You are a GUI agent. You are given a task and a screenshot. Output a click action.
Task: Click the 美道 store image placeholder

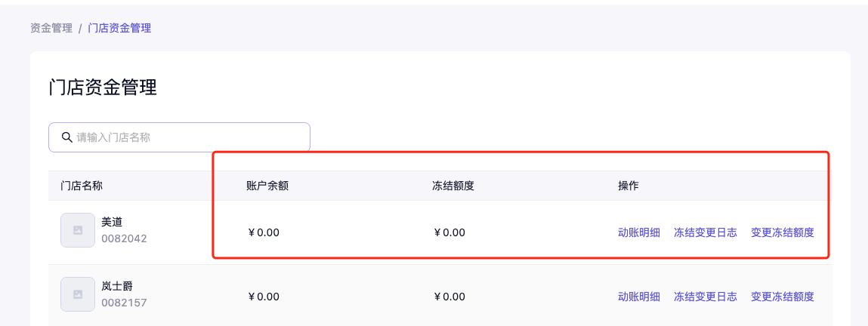click(78, 230)
